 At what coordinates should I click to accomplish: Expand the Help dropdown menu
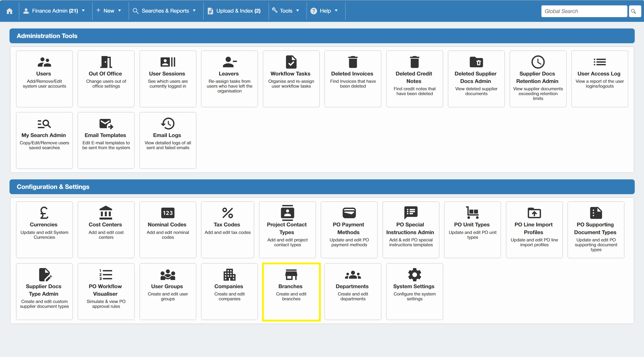[x=324, y=11]
